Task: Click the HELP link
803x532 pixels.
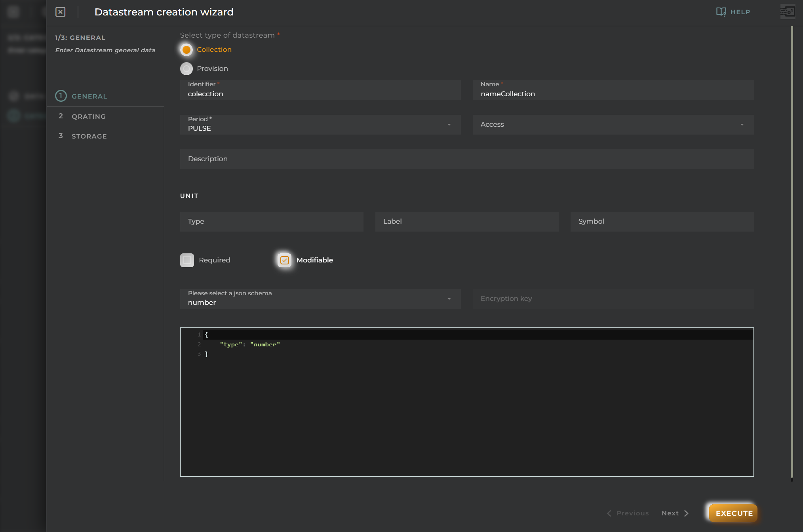Action: click(x=740, y=12)
